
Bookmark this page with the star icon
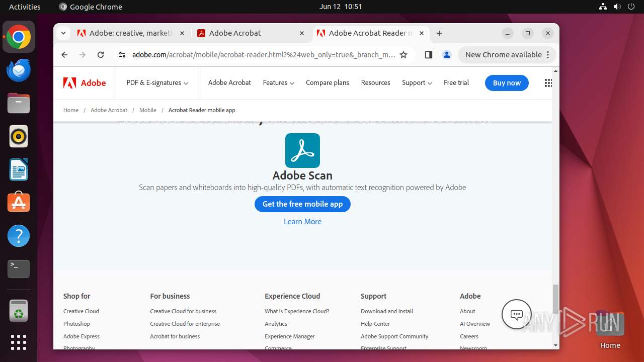tap(404, 55)
